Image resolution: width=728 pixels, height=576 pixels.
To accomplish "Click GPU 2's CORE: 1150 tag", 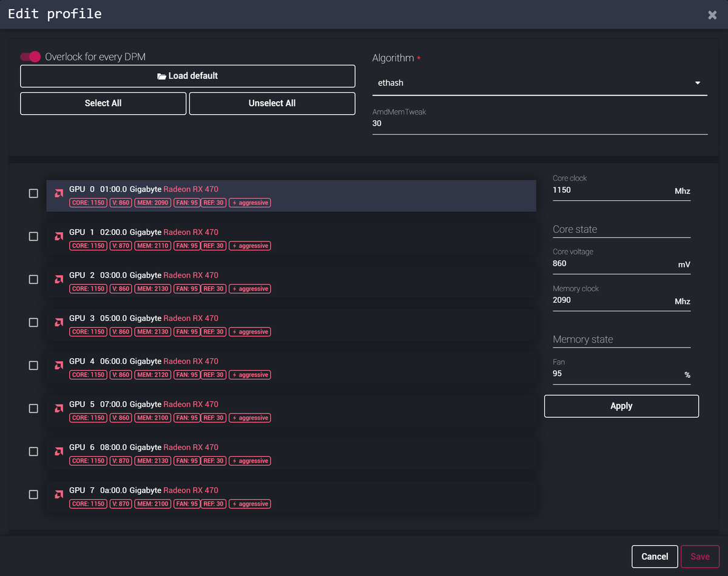I will coord(88,289).
